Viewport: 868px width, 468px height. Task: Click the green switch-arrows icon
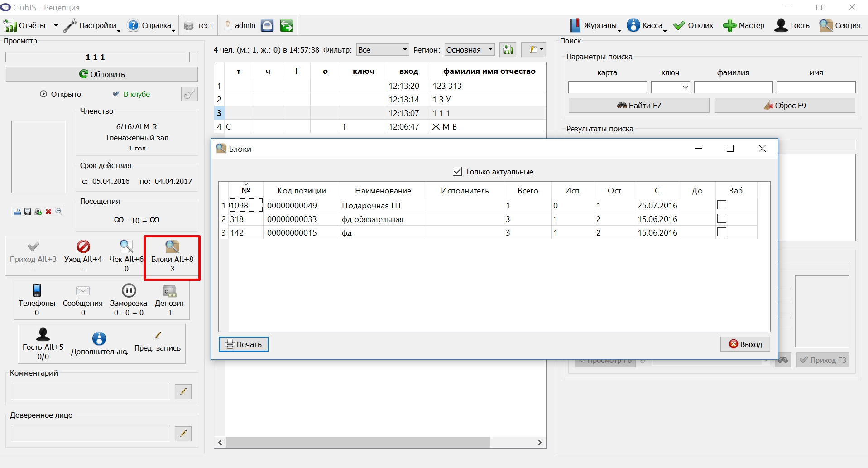tap(286, 25)
